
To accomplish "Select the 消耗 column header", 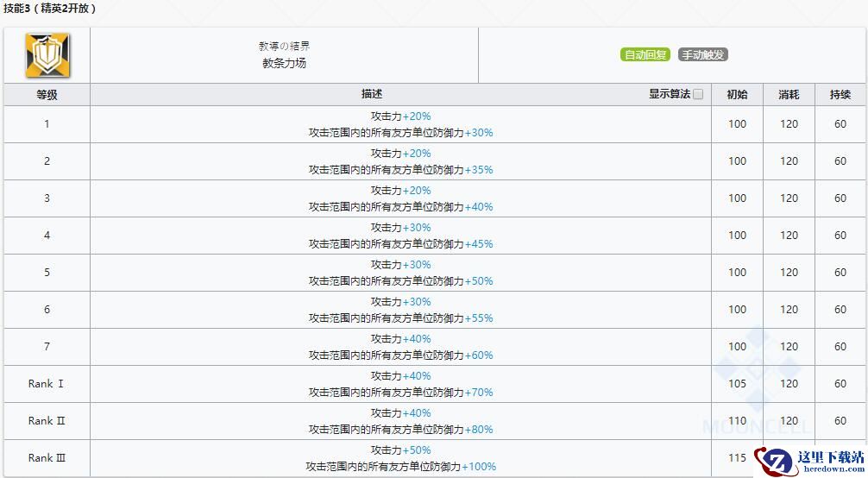I will [789, 95].
